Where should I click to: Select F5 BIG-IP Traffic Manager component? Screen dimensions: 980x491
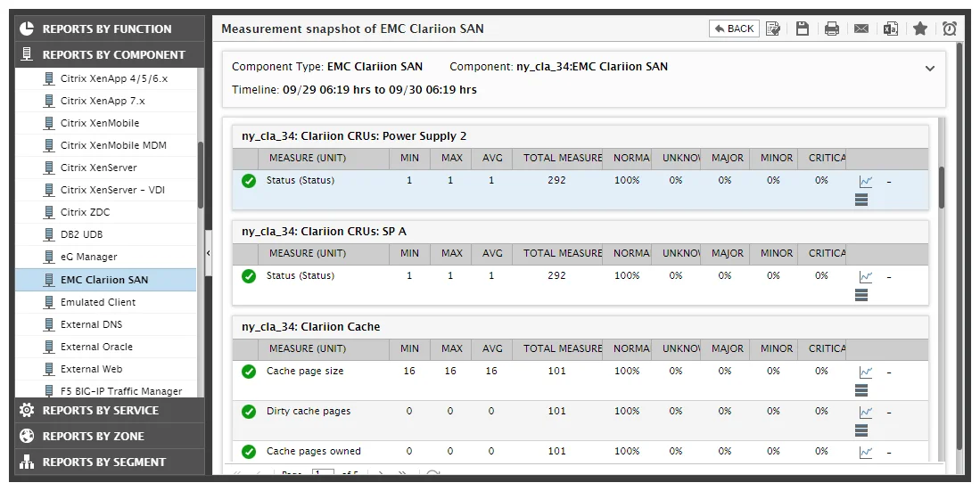[x=105, y=391]
